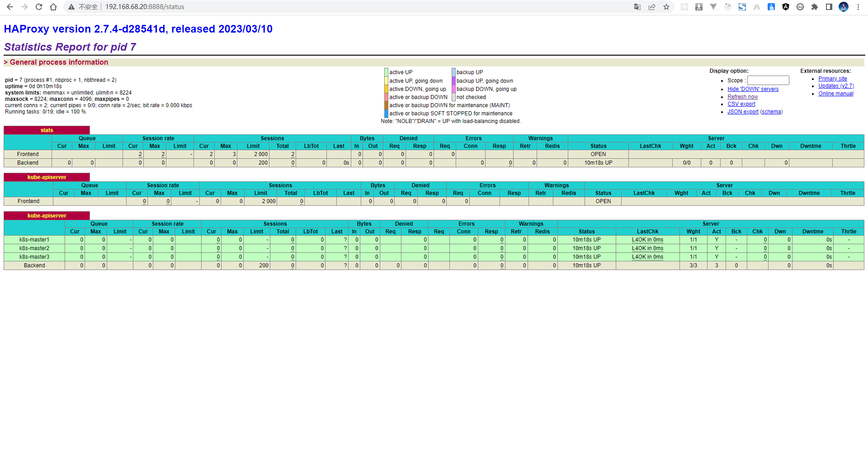Click the active or backup DOWN color box

click(386, 97)
